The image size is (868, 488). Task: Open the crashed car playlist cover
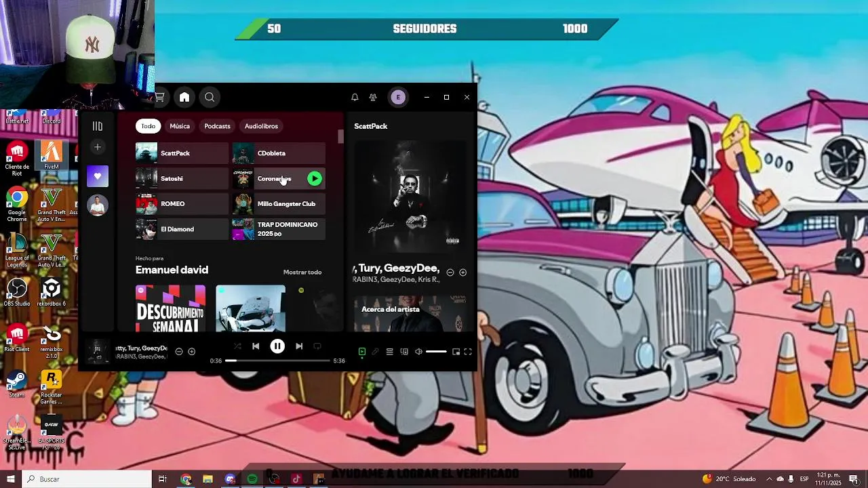(x=251, y=308)
